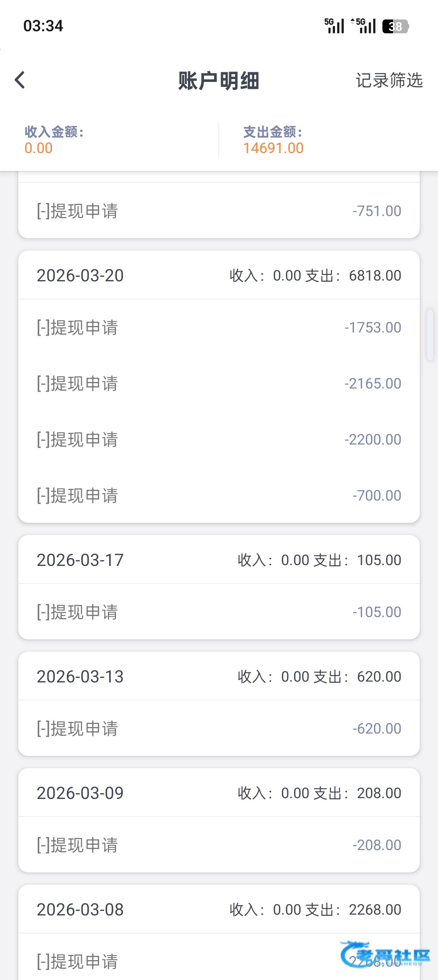This screenshot has width=438, height=980.
Task: Tap the first 5G signal icon
Action: [x=334, y=26]
